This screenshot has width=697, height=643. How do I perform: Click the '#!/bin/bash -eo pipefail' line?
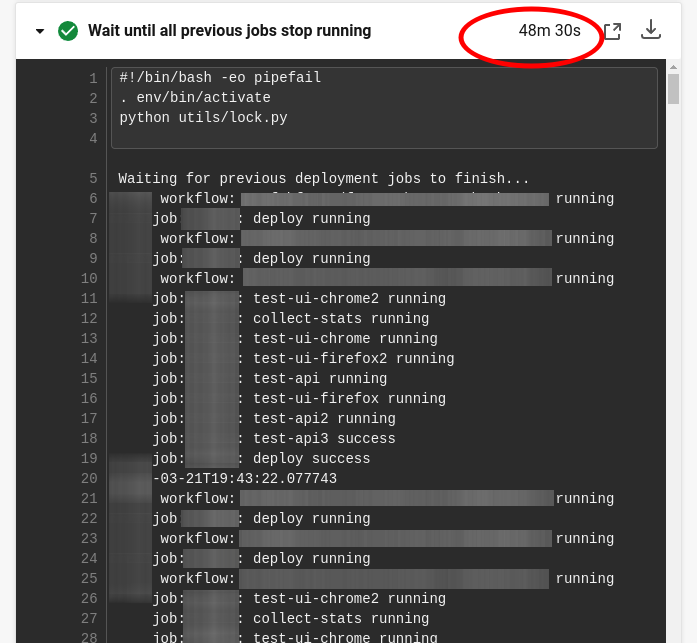point(220,78)
